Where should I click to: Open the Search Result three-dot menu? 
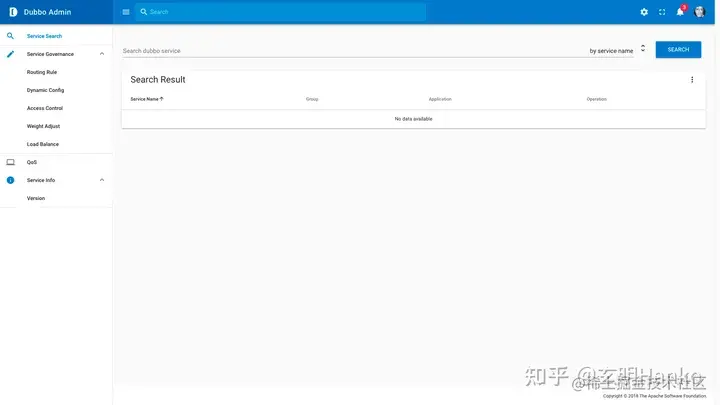pyautogui.click(x=692, y=80)
